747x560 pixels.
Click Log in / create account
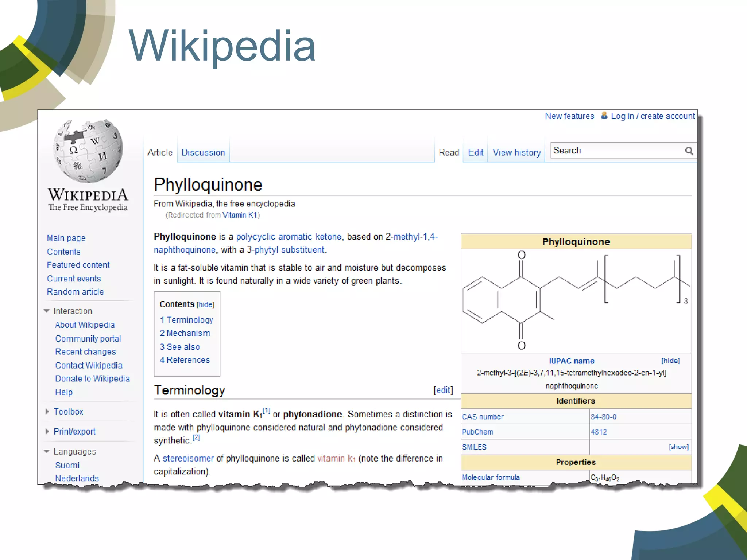(x=653, y=116)
